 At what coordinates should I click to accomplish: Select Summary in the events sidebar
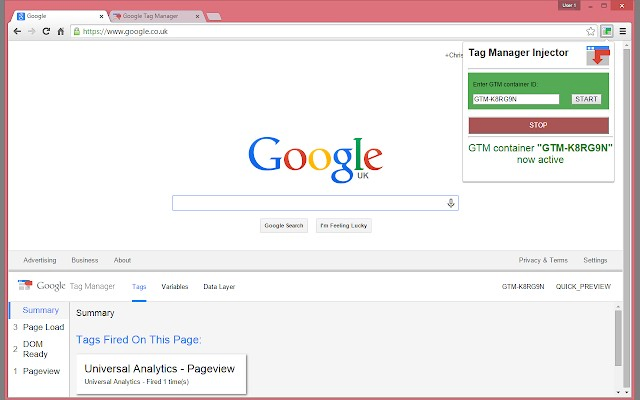[39, 310]
